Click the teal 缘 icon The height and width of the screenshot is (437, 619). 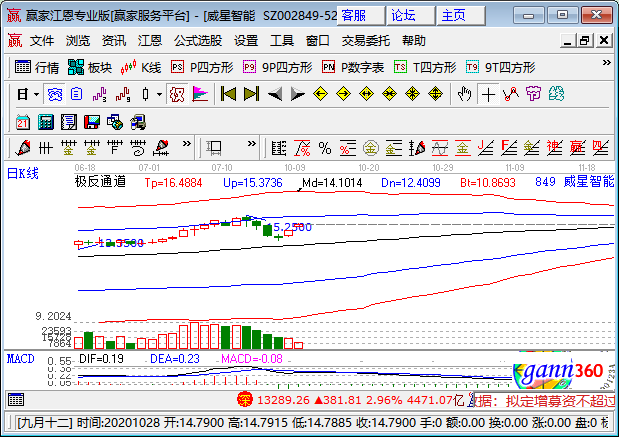coord(556,94)
